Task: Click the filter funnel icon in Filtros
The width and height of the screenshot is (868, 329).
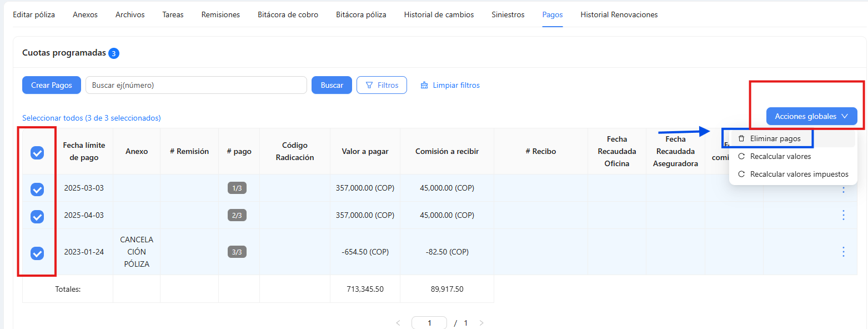Action: (x=369, y=85)
